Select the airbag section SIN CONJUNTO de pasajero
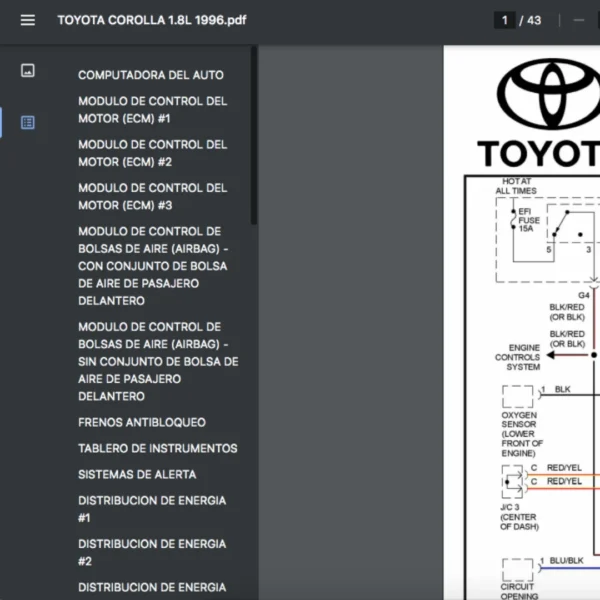This screenshot has height=600, width=600. (158, 361)
